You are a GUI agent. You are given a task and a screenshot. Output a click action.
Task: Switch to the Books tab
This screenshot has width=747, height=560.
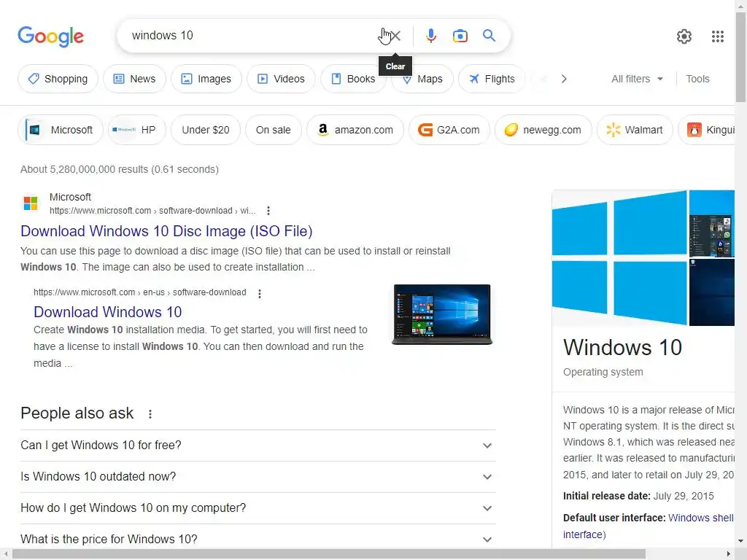(x=354, y=79)
